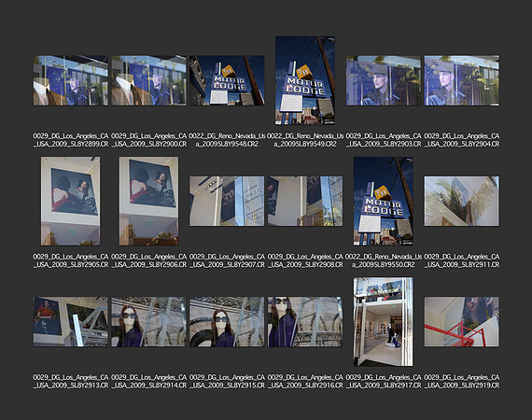Viewport: 532px width, 420px height.
Task: Select thumbnail of image 5L8Y2900
Action: [149, 81]
